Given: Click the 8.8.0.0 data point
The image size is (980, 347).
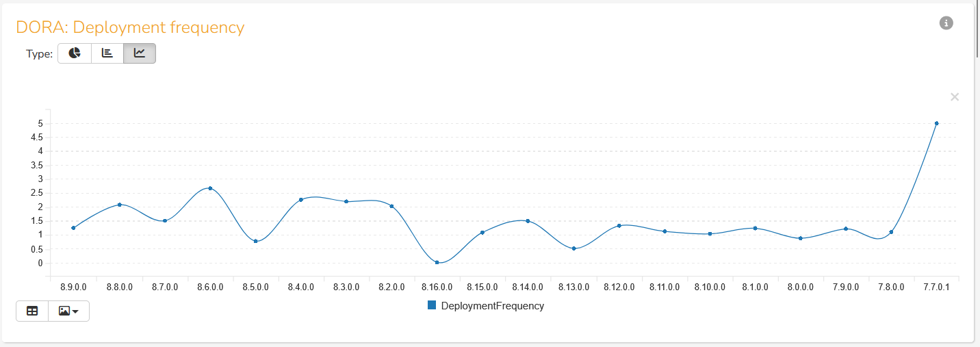Looking at the screenshot, I should [x=119, y=205].
